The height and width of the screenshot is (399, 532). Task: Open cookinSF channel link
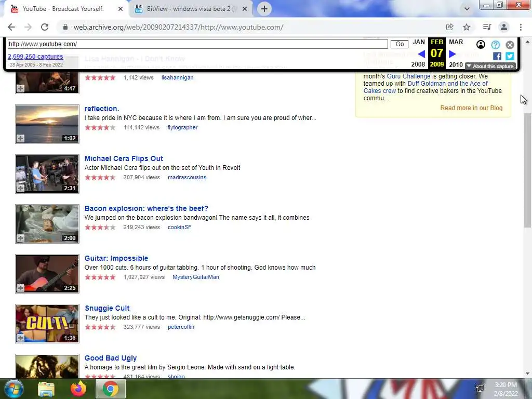[179, 228]
